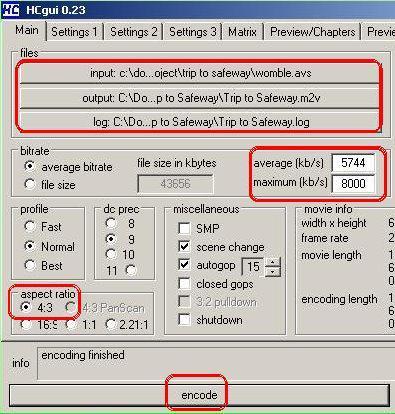Open the Preview/Chapters tab
Image resolution: width=395 pixels, height=414 pixels.
pos(312,32)
